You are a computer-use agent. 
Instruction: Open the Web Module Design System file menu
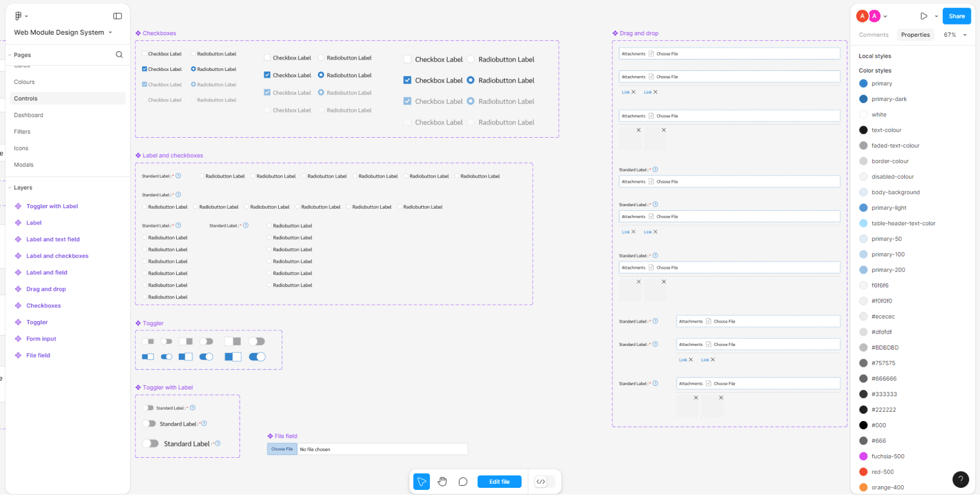[61, 32]
